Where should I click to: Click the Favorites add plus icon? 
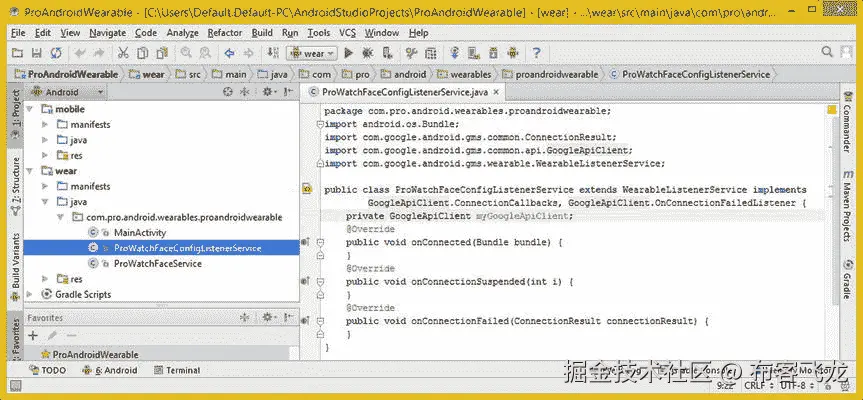[x=33, y=335]
